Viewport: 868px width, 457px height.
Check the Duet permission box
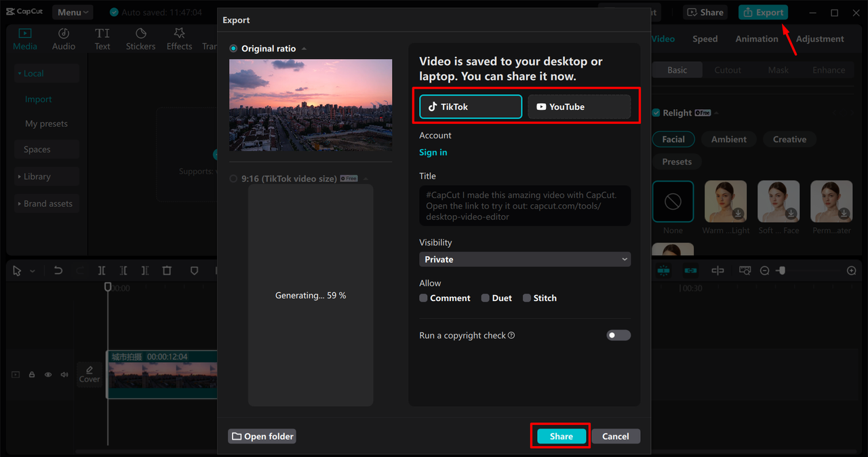point(485,298)
